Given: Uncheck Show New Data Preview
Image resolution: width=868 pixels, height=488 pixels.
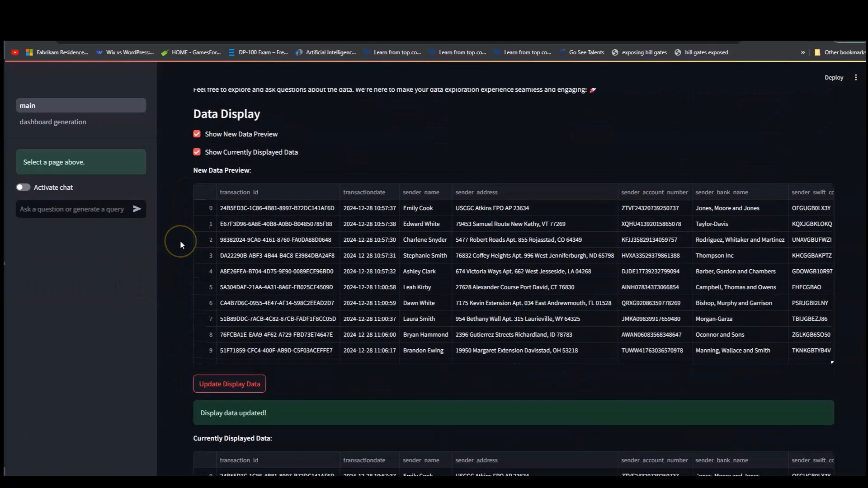Looking at the screenshot, I should (x=197, y=134).
